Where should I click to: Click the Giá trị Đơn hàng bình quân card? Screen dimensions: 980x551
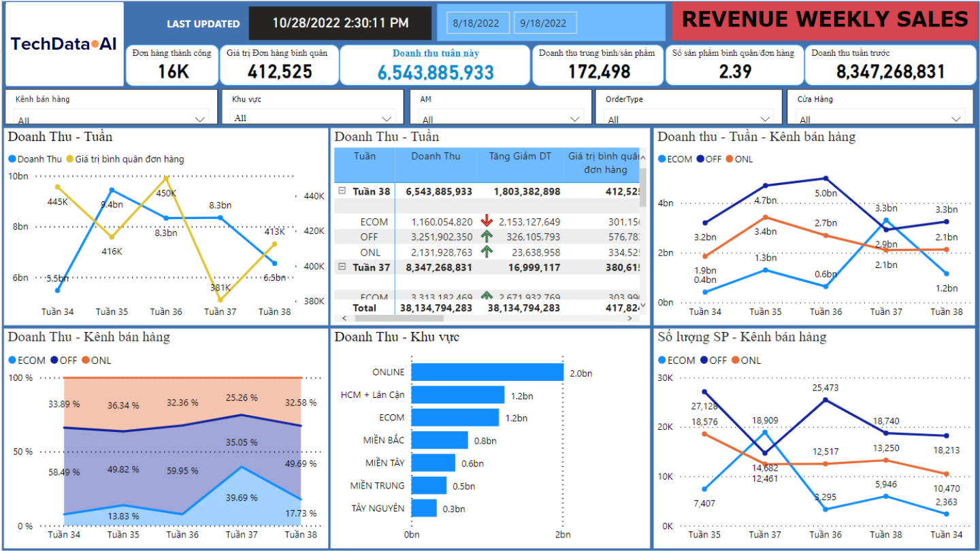tap(279, 65)
